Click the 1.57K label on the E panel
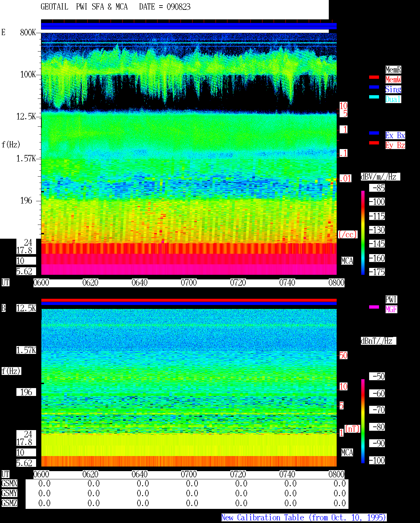 pos(26,158)
